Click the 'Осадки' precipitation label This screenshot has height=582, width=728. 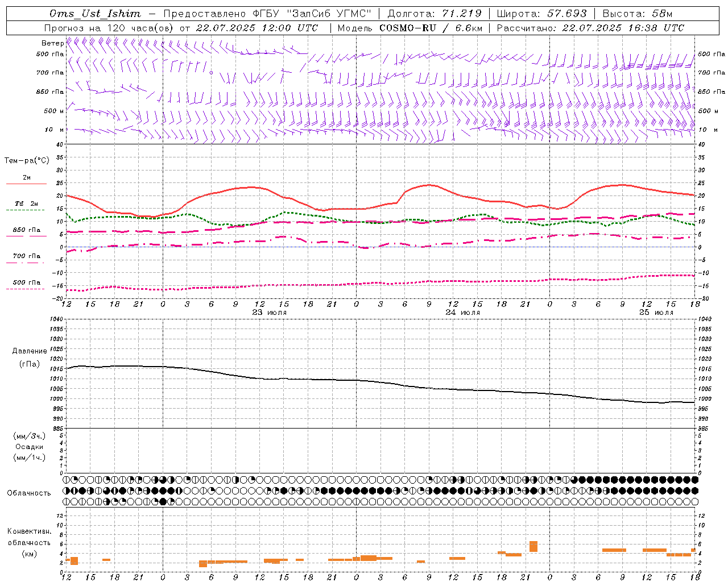point(30,447)
